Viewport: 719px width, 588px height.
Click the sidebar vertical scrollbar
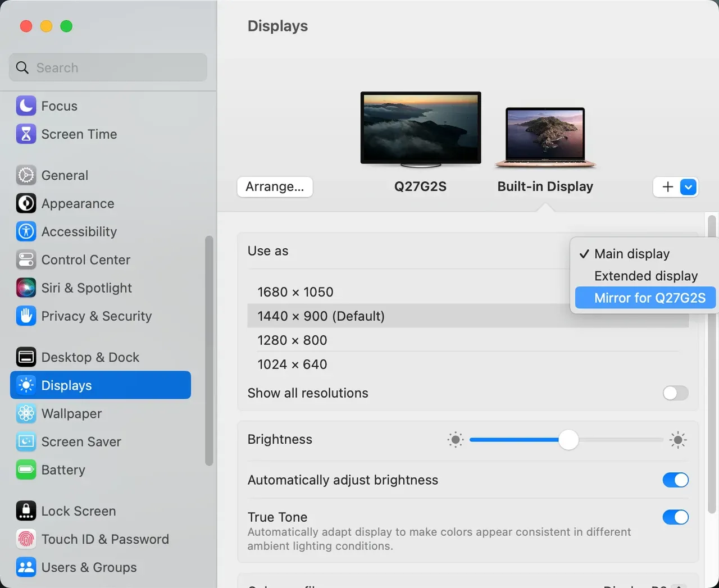click(x=209, y=351)
